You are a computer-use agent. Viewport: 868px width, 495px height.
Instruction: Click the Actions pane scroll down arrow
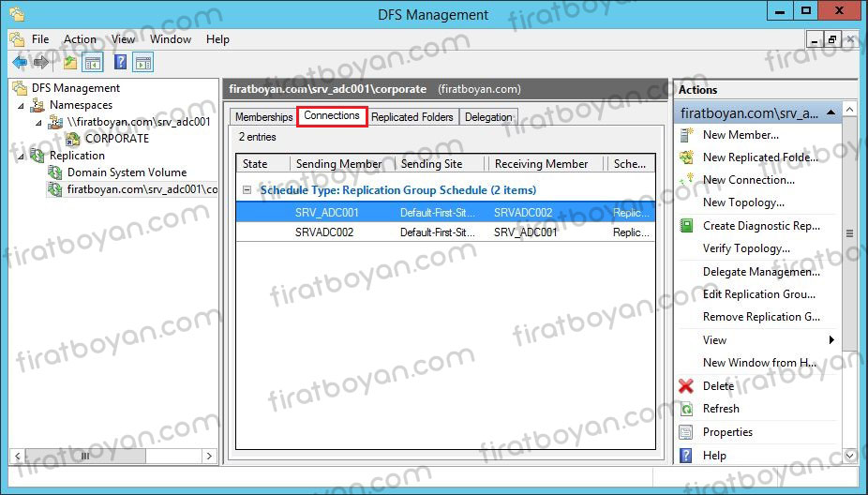(850, 456)
